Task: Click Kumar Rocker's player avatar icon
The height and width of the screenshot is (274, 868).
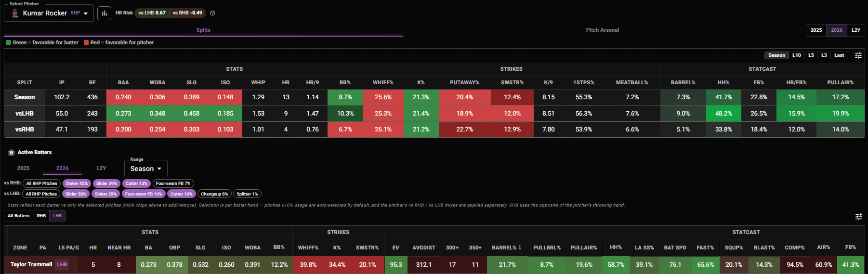Action: 15,13
